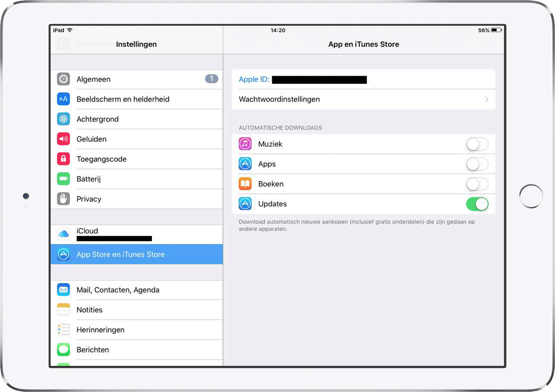Viewport: 555px width, 392px height.
Task: Tap the App en iTunes Store title
Action: click(364, 44)
